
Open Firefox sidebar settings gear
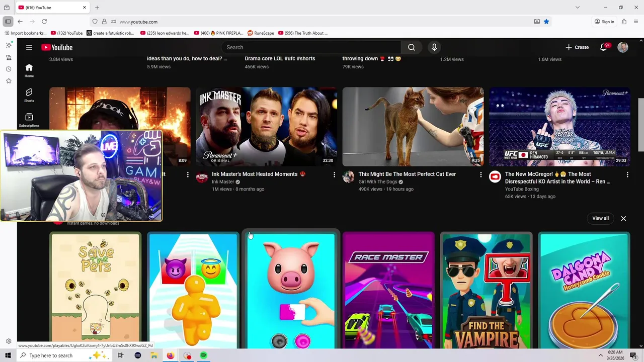[x=9, y=341]
